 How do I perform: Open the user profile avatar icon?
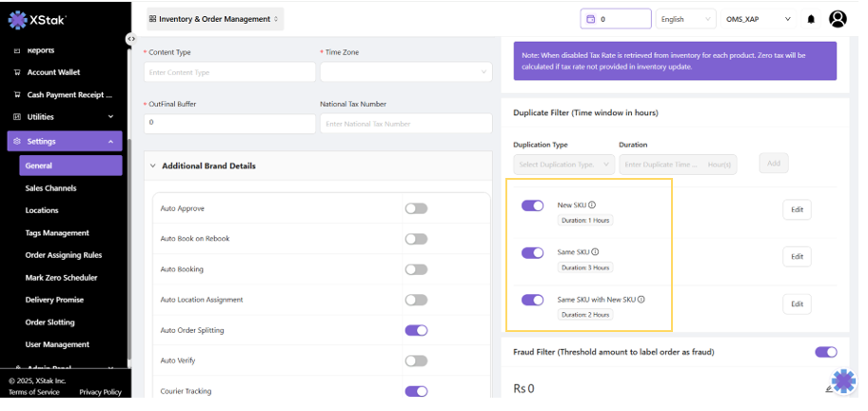pos(838,19)
